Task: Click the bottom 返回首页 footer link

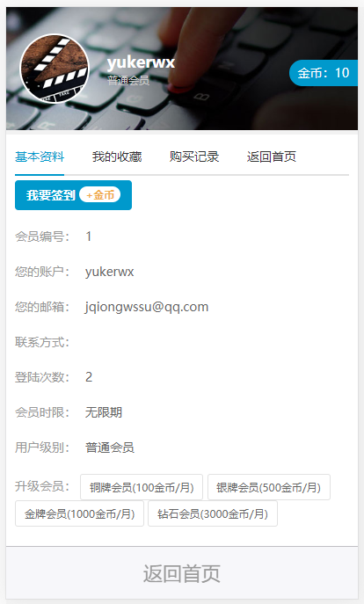Action: [x=182, y=573]
